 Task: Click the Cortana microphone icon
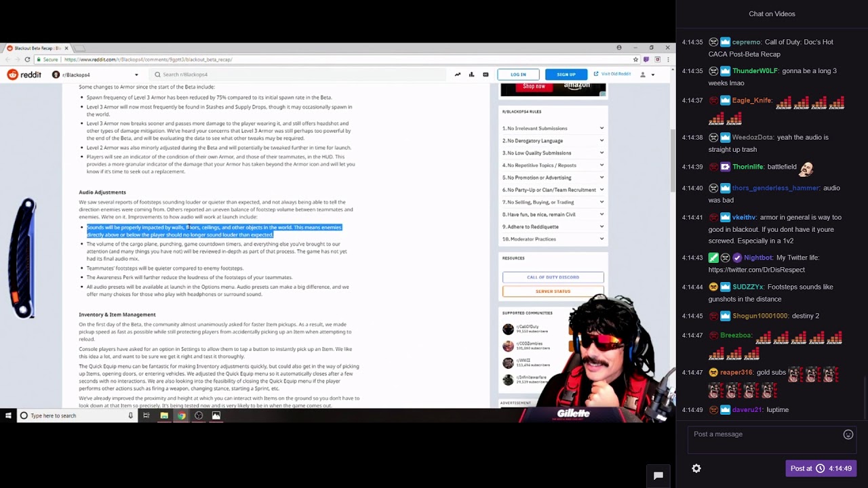pos(130,415)
